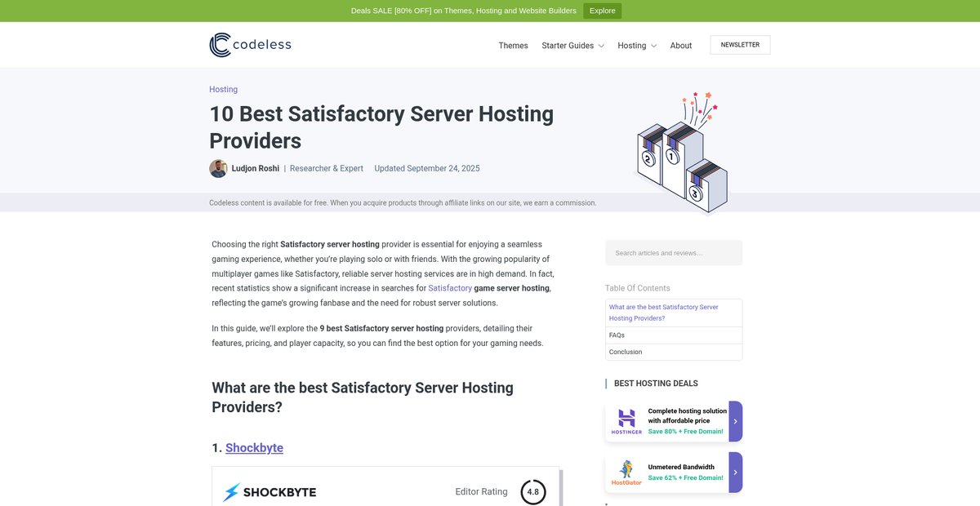Click 'Save 62% + Free Domain!' text
The height and width of the screenshot is (506, 980).
click(685, 477)
